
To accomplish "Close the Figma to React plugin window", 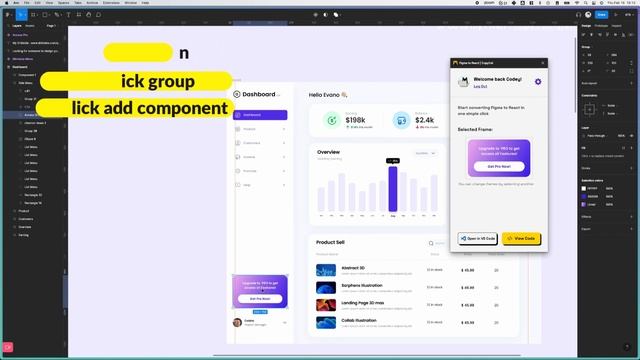I will coord(543,63).
